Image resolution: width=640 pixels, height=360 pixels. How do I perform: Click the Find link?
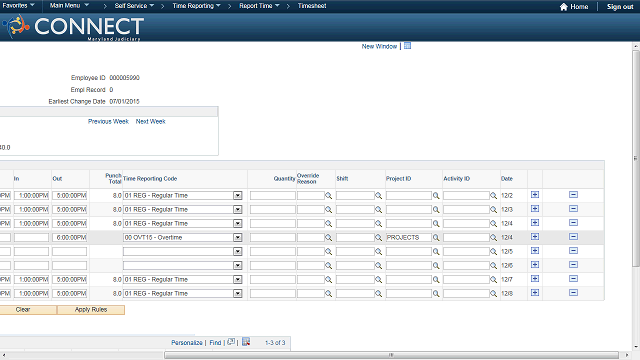[x=215, y=343]
